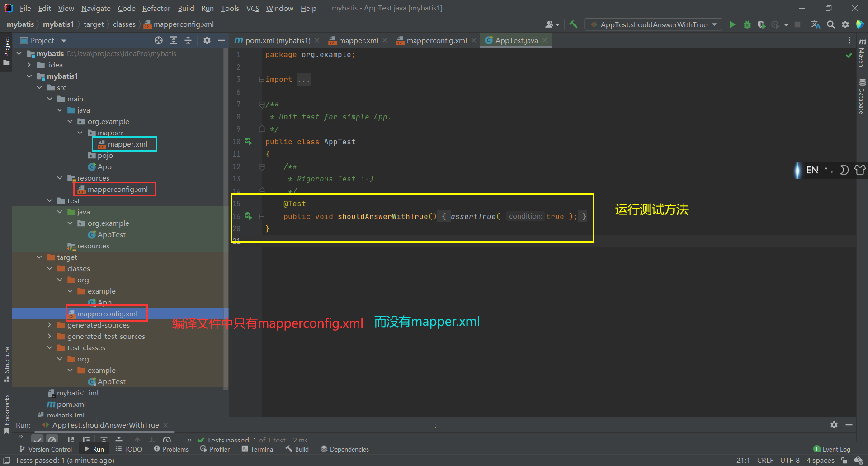The width and height of the screenshot is (868, 466).
Task: Click Collapse All in the Project panel header
Action: coord(188,40)
